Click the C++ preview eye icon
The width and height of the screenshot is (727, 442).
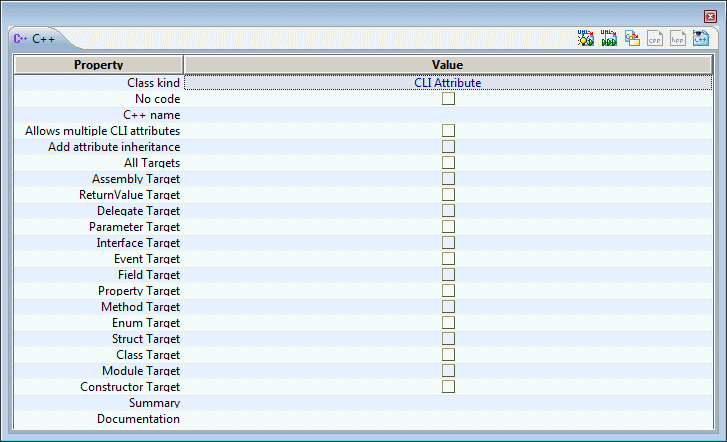pyautogui.click(x=701, y=38)
